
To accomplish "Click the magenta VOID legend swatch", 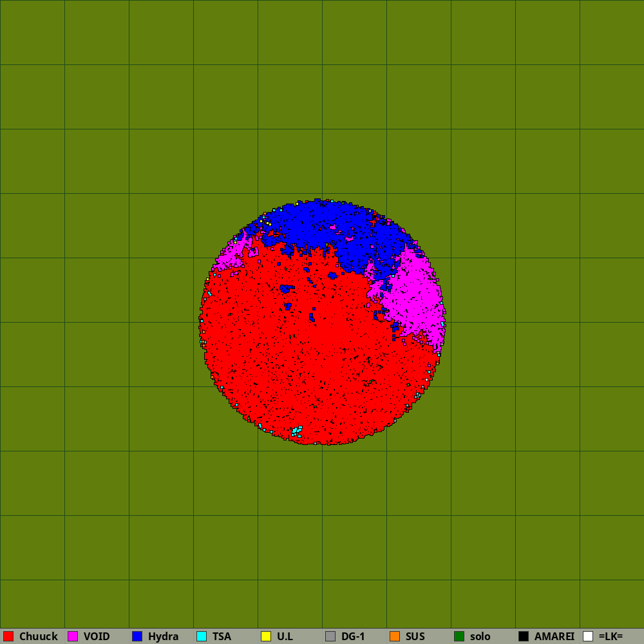I will coord(73,636).
